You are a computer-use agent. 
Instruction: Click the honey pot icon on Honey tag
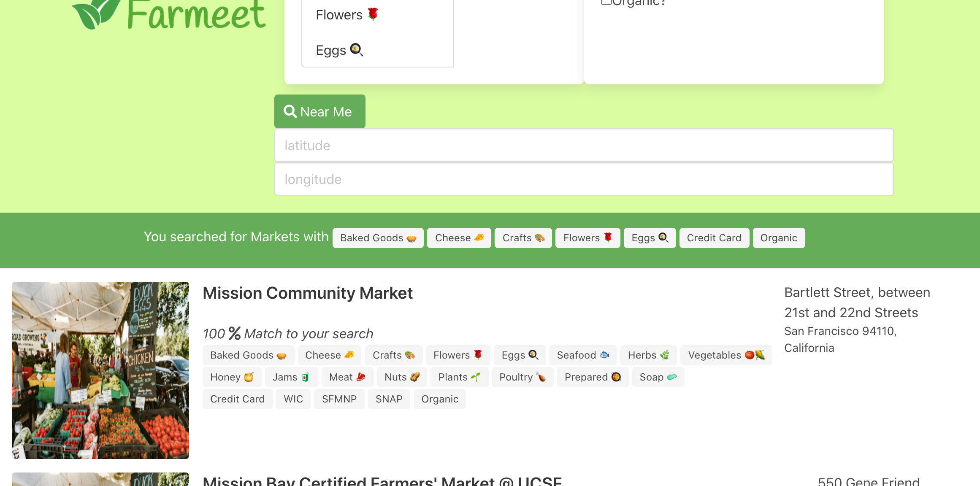tap(249, 377)
